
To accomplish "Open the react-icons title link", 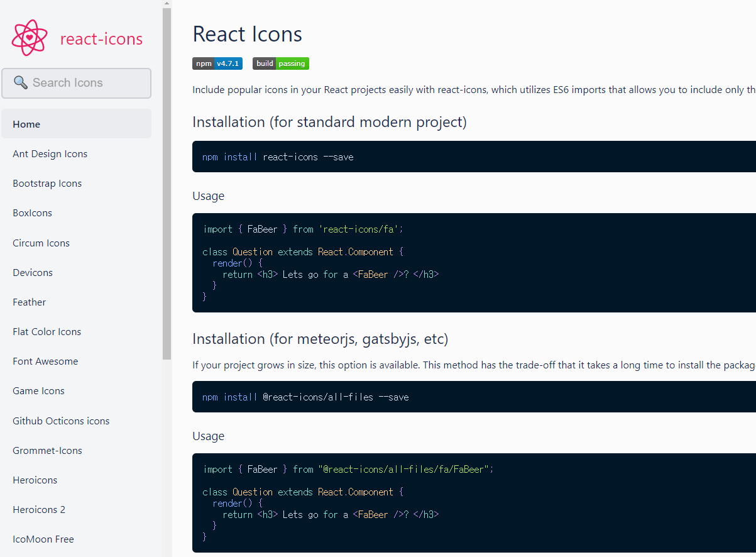I will tap(101, 39).
